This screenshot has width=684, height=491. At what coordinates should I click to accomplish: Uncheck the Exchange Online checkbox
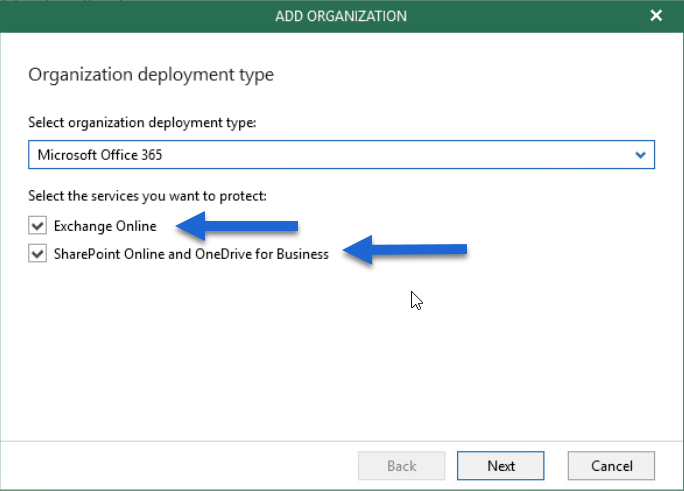pyautogui.click(x=38, y=225)
